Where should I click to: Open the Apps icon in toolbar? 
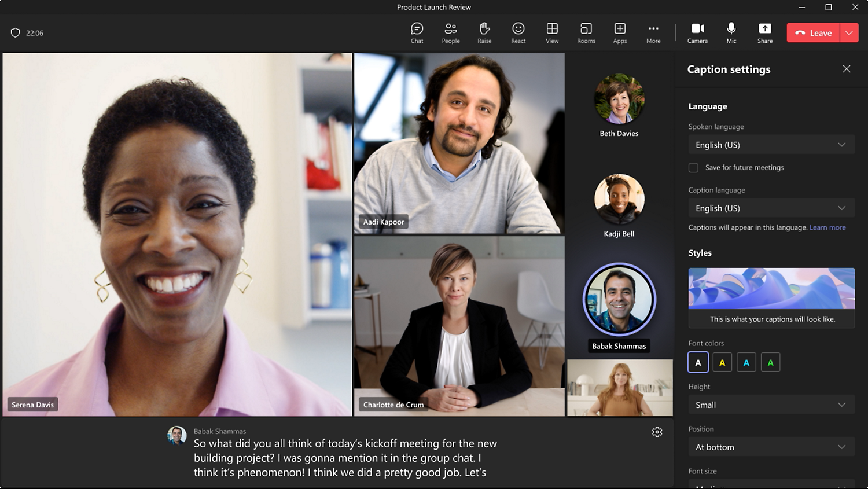pyautogui.click(x=620, y=32)
